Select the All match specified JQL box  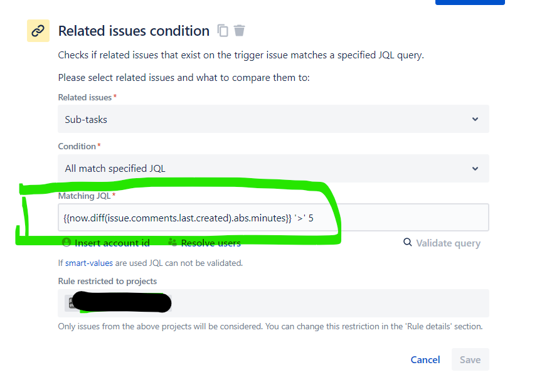[x=274, y=169]
